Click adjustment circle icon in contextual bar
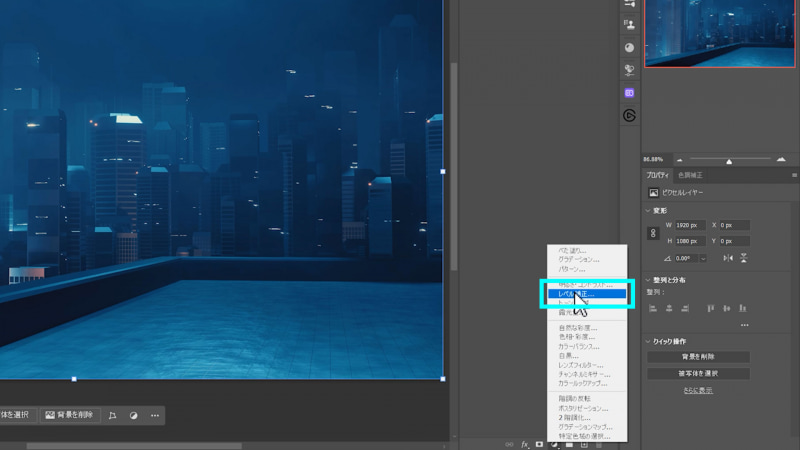The height and width of the screenshot is (450, 800). [x=134, y=415]
